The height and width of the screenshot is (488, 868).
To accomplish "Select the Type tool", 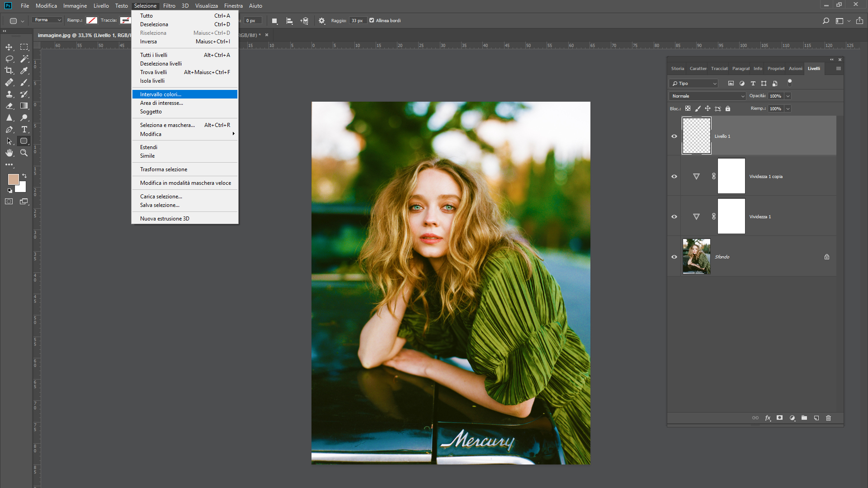I will [24, 129].
